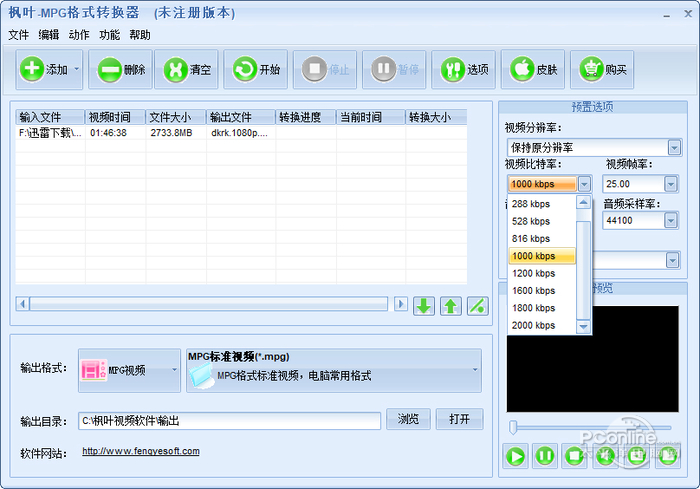Click the file list scroll-left arrow
700x489 pixels.
coord(22,304)
